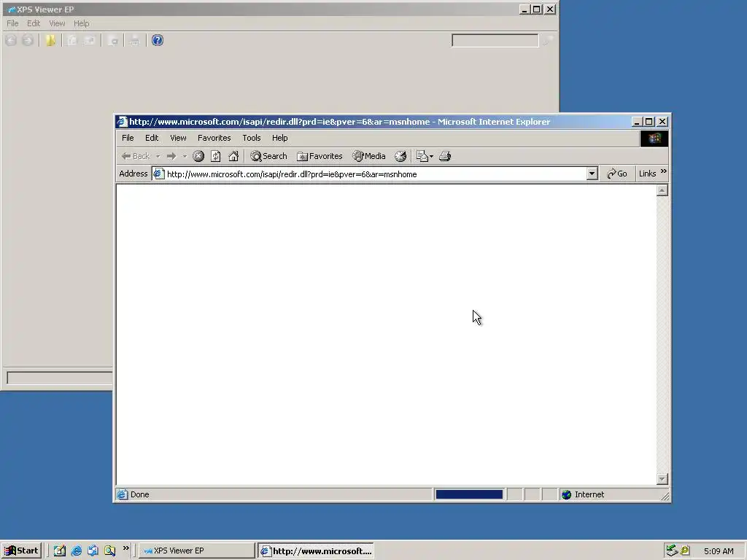Click the Print icon in Internet Explorer toolbar
Image resolution: width=747 pixels, height=560 pixels.
(445, 156)
